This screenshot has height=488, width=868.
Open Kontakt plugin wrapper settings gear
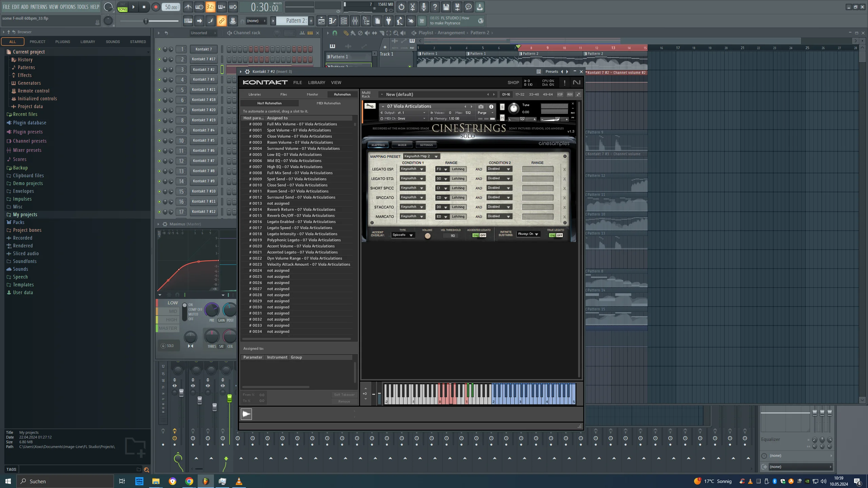(x=248, y=72)
